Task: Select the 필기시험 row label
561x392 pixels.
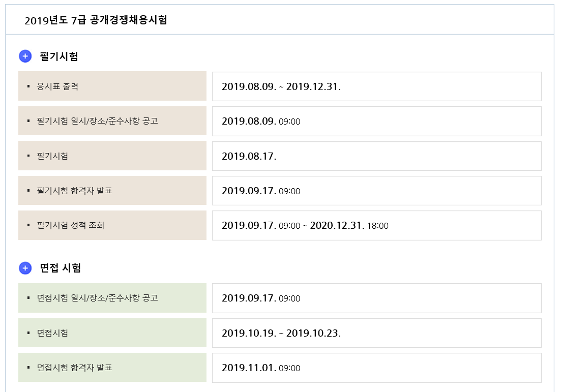Action: point(52,156)
